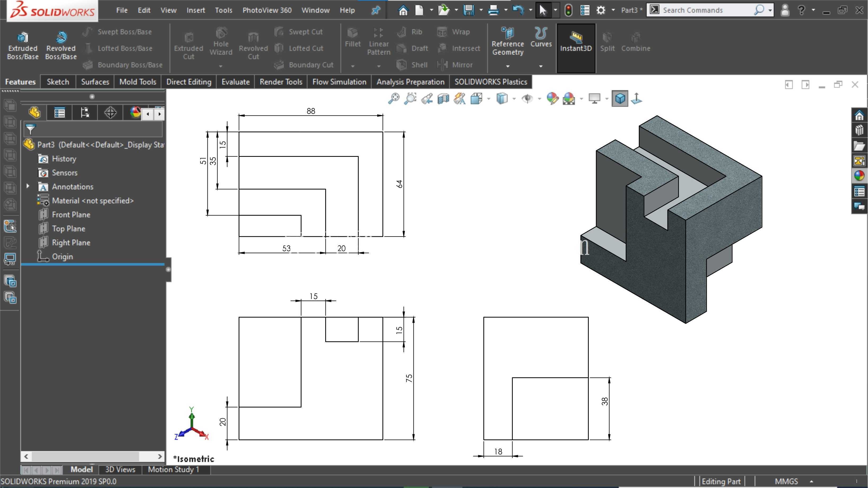Click Design Library icon in task pane
The image size is (868, 488).
(859, 130)
